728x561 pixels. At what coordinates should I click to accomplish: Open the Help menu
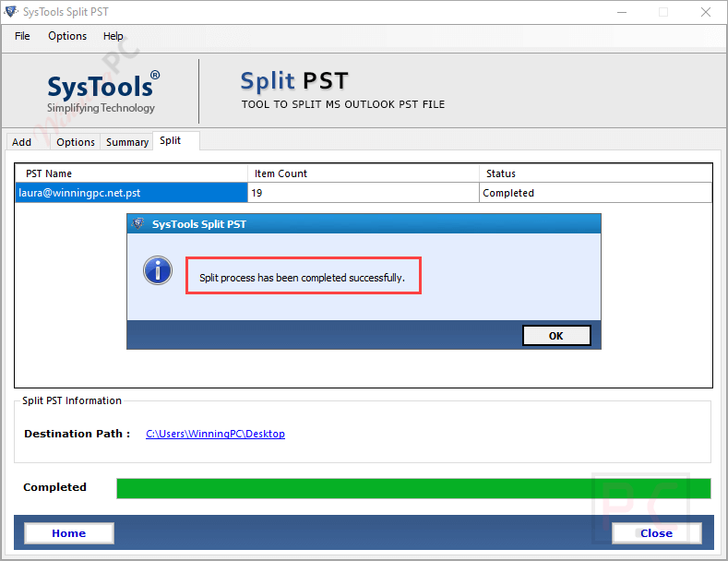[113, 36]
